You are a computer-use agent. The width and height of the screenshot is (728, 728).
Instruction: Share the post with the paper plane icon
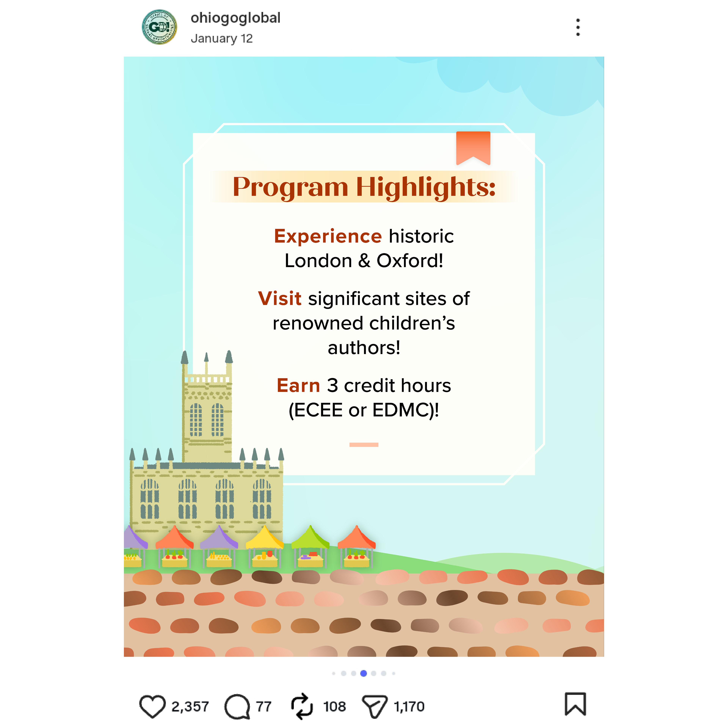click(375, 707)
